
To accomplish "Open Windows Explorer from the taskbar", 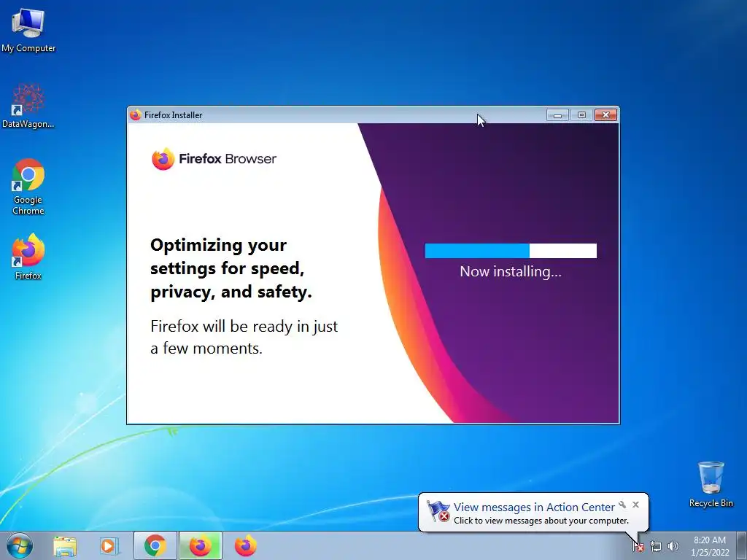I will (65, 546).
